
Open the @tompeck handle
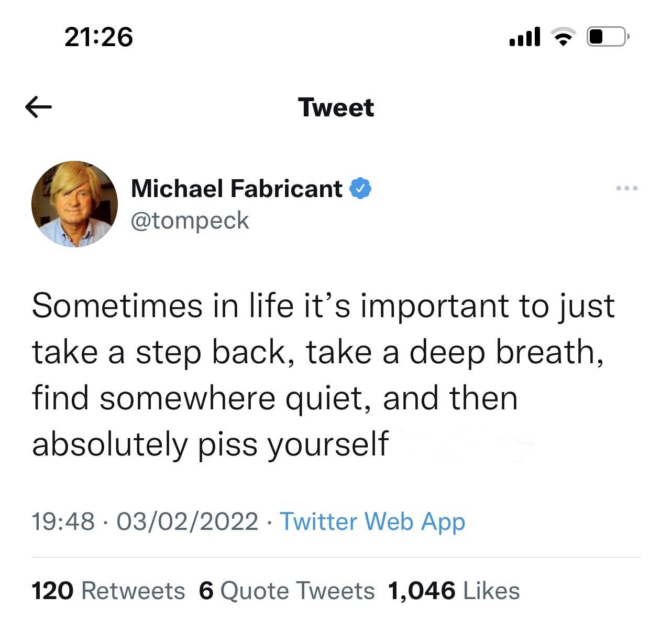tap(190, 221)
